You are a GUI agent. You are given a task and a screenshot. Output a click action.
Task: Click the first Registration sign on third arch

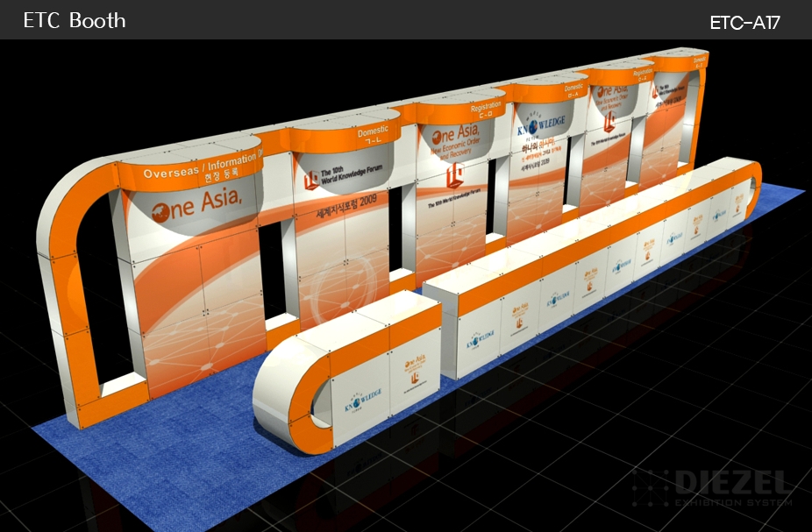[x=486, y=108]
